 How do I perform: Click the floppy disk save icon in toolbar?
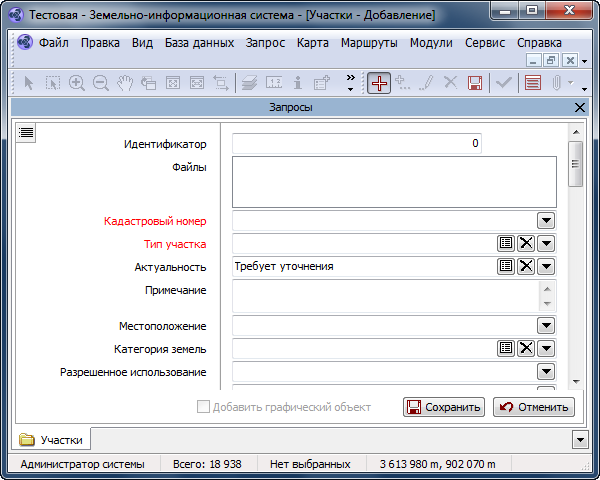475,83
